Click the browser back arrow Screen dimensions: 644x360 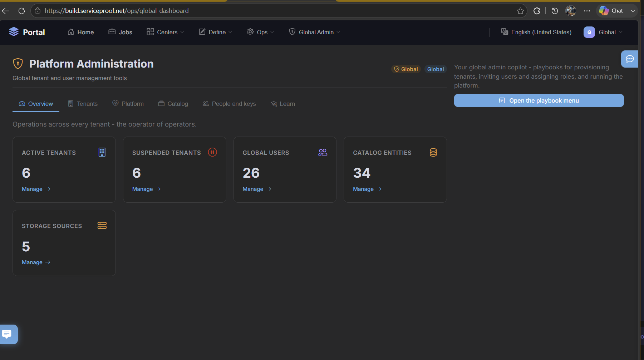(x=6, y=11)
